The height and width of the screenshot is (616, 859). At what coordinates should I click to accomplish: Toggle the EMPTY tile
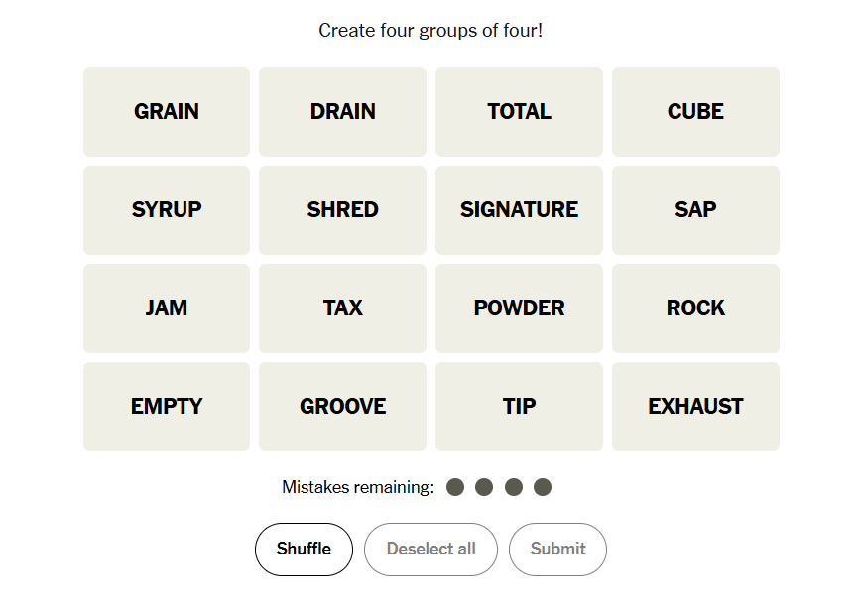coord(167,406)
